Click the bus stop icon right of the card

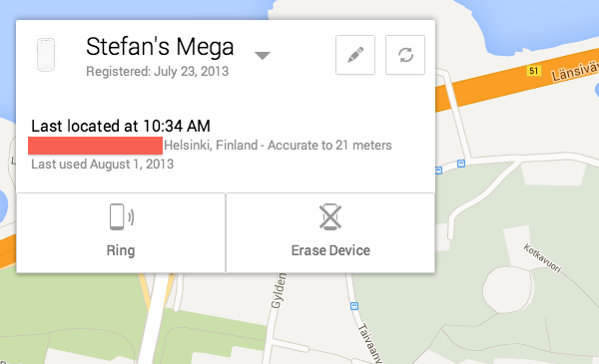tap(461, 164)
